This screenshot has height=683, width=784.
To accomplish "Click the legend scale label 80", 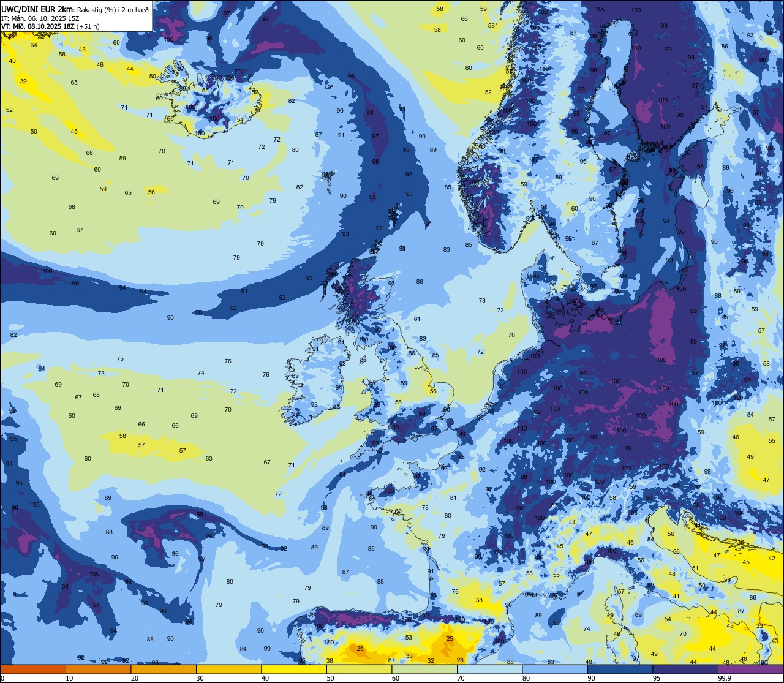I will pyautogui.click(x=526, y=678).
